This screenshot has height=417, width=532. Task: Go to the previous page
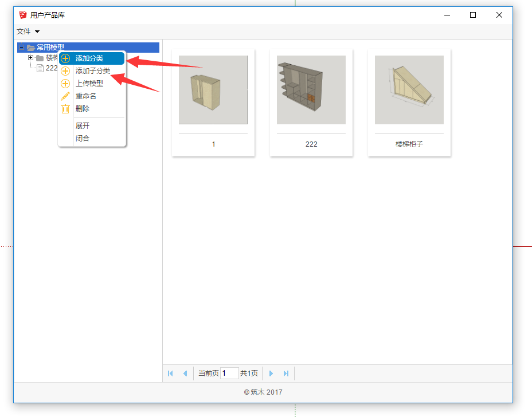click(x=185, y=373)
